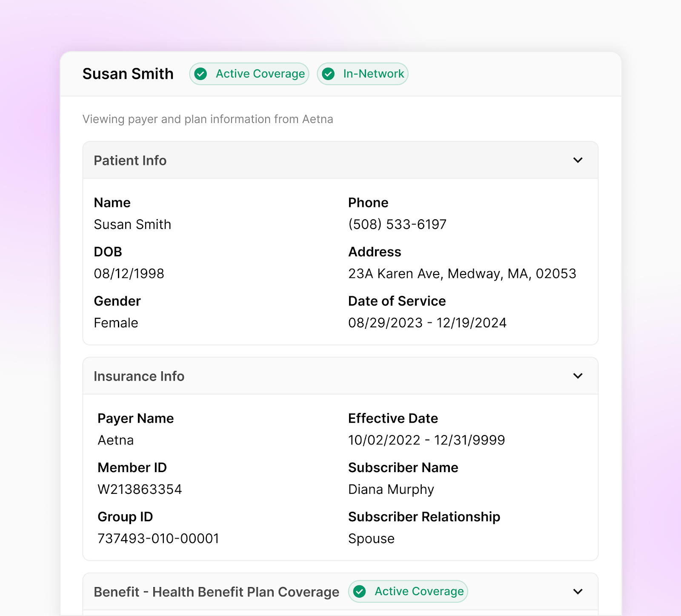The width and height of the screenshot is (681, 616).
Task: Click the Group ID label
Action: [x=125, y=517]
